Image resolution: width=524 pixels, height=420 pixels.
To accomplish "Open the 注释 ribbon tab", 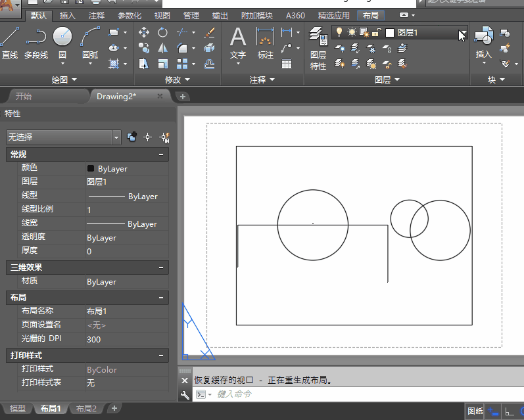I will pyautogui.click(x=97, y=15).
